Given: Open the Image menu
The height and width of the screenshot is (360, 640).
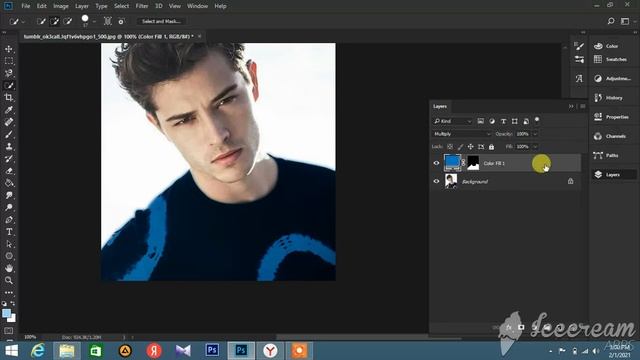Looking at the screenshot, I should [61, 6].
